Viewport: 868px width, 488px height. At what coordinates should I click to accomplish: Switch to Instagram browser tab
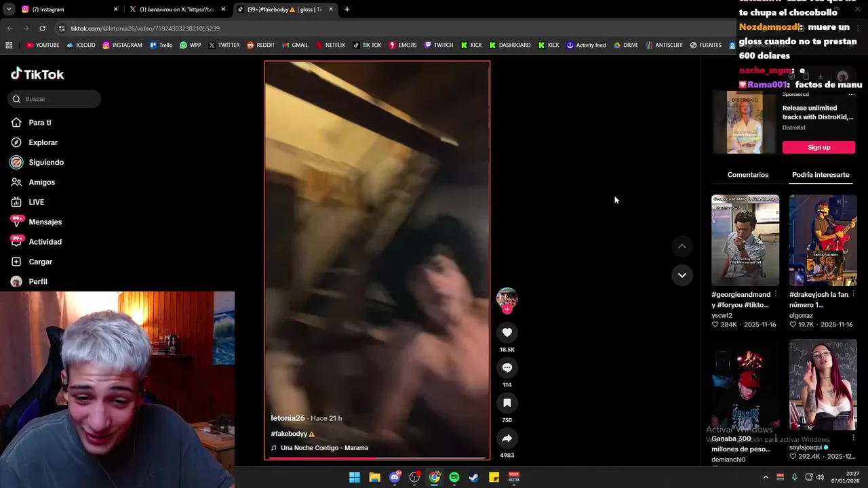tap(66, 9)
